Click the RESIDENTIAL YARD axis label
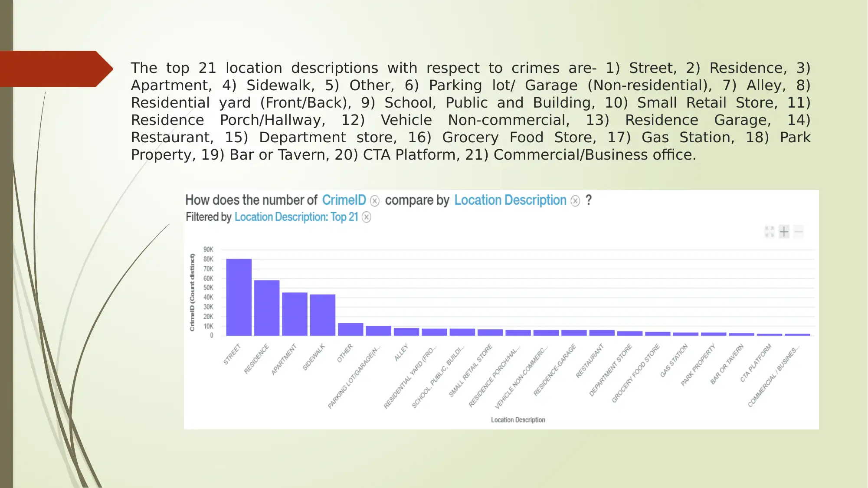 (410, 377)
